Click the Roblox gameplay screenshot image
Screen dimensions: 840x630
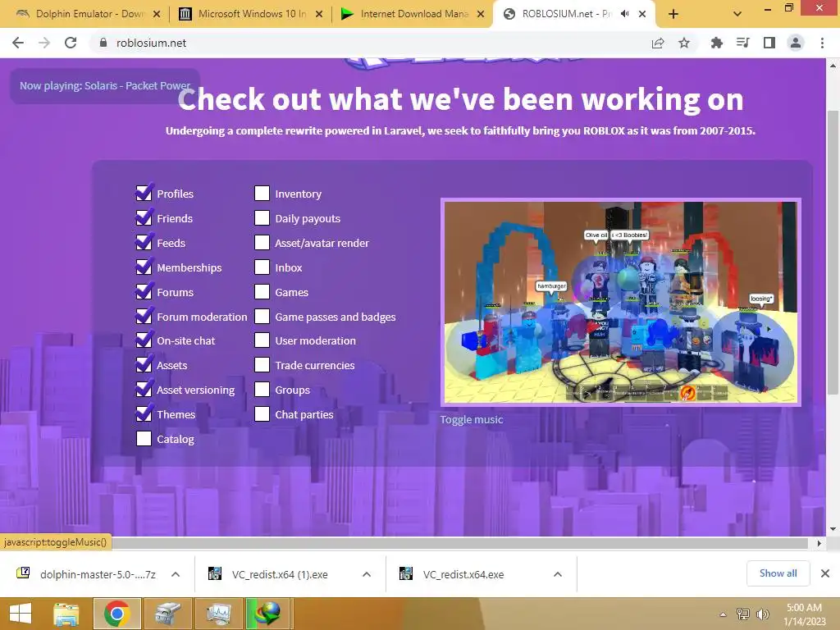(620, 302)
